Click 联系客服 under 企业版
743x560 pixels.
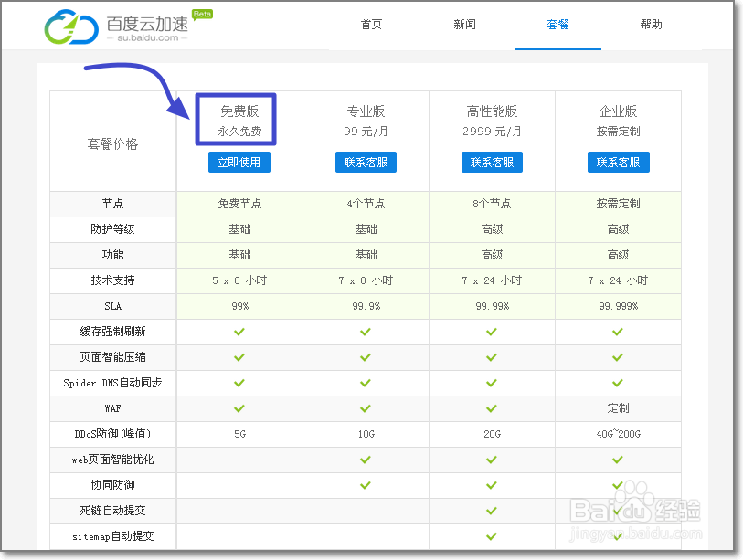pyautogui.click(x=618, y=162)
